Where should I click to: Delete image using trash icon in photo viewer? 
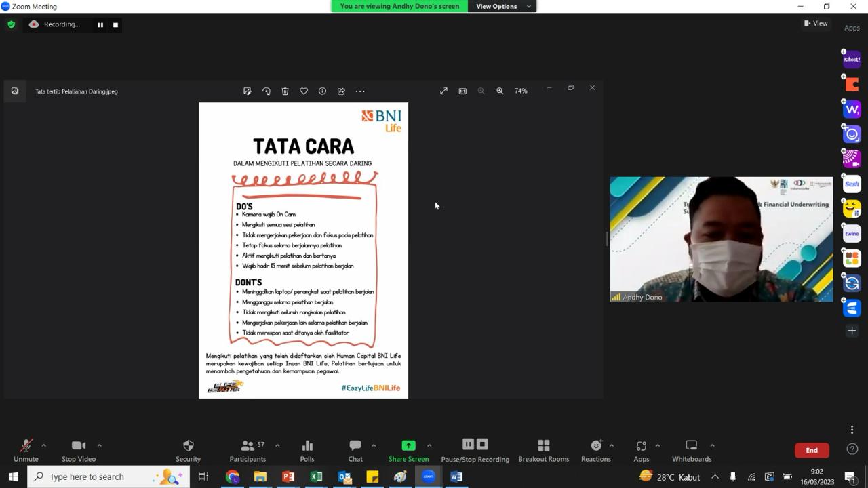tap(285, 91)
